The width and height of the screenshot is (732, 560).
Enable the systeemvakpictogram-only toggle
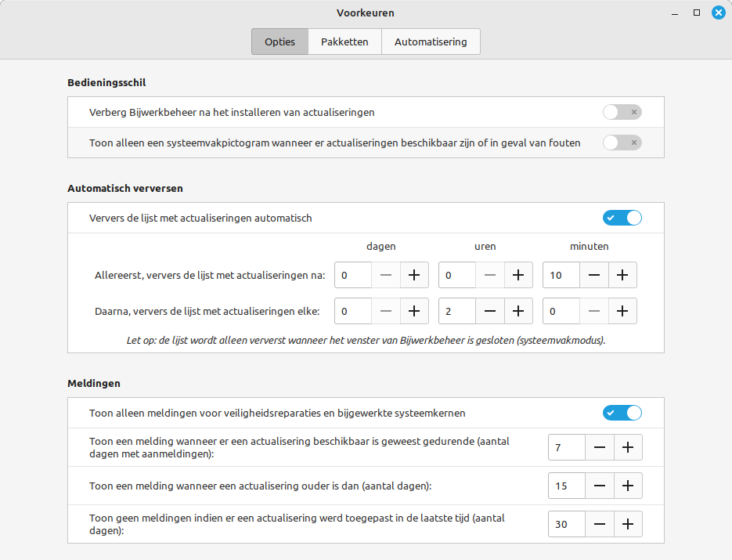click(622, 143)
